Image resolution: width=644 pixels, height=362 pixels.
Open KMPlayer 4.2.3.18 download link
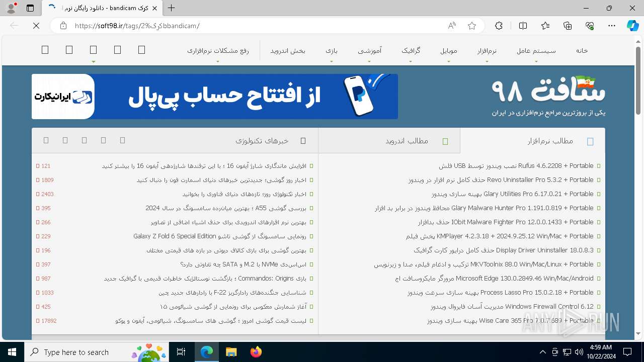(x=500, y=236)
